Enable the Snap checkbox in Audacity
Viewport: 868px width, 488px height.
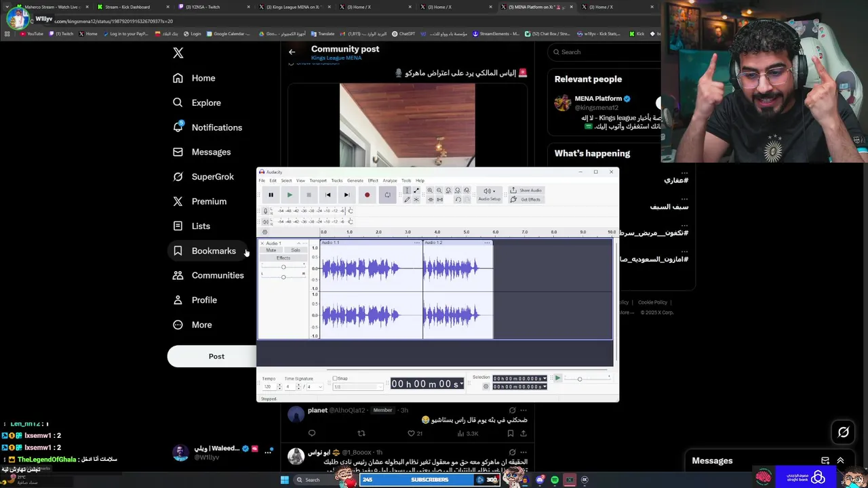click(335, 378)
